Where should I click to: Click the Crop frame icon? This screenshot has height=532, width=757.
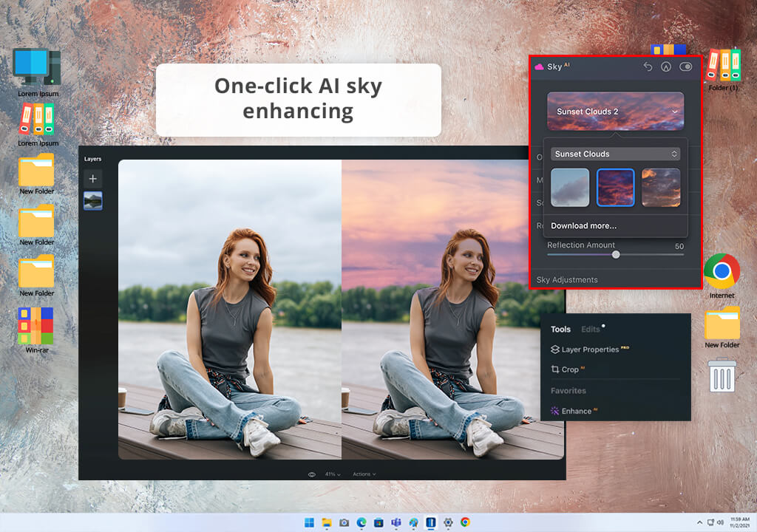[x=554, y=369]
